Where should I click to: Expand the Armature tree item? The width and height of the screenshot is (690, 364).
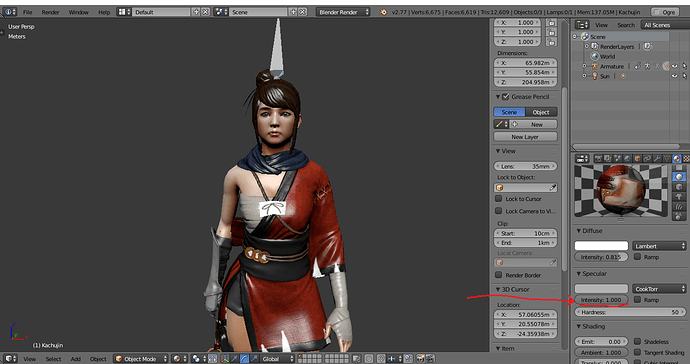(x=584, y=66)
